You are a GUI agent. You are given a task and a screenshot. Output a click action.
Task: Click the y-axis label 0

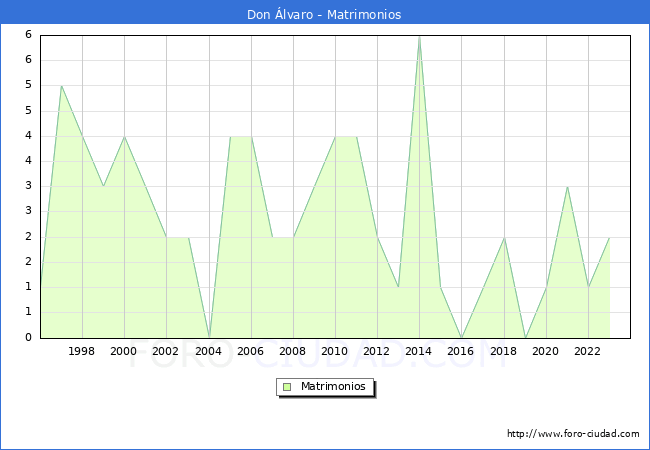[28, 337]
